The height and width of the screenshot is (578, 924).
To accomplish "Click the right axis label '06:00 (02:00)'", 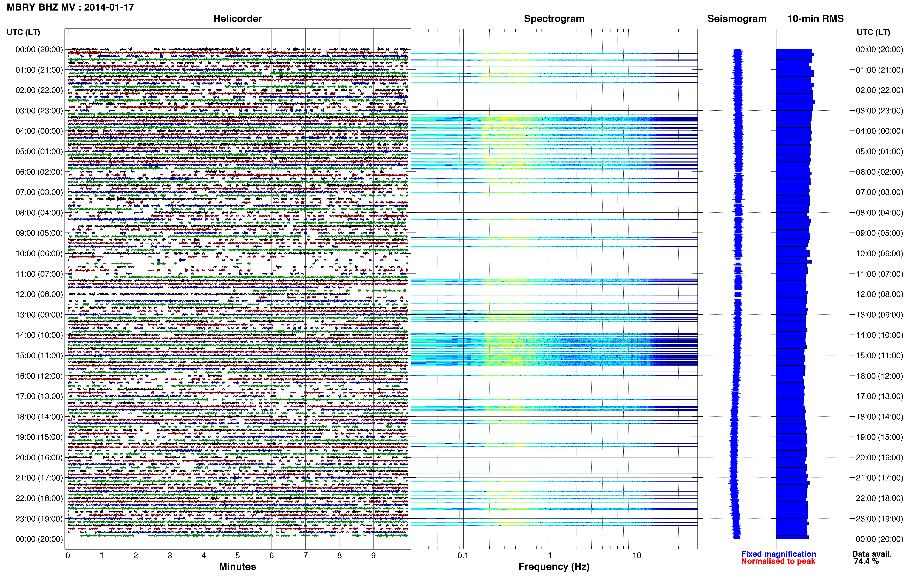I will [x=879, y=172].
